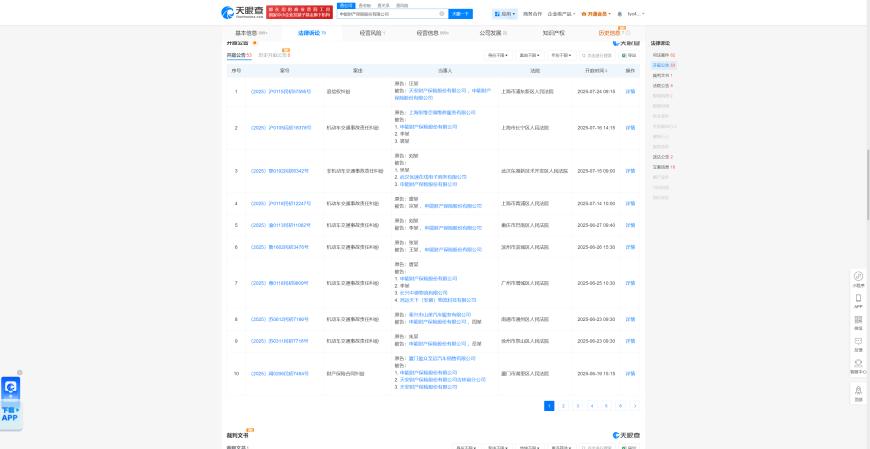Click the next page arrow
Viewport: 870px width, 449px height.
tap(635, 406)
